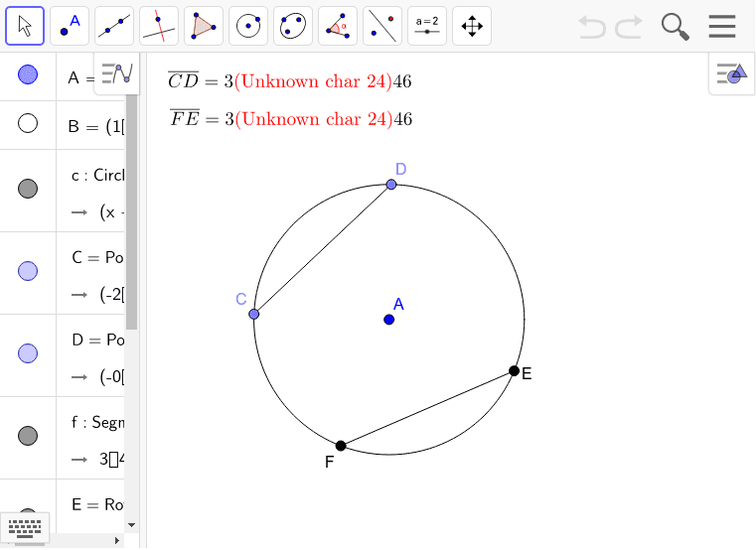The image size is (756, 550).
Task: Select the Move arrow tool
Action: (x=25, y=26)
